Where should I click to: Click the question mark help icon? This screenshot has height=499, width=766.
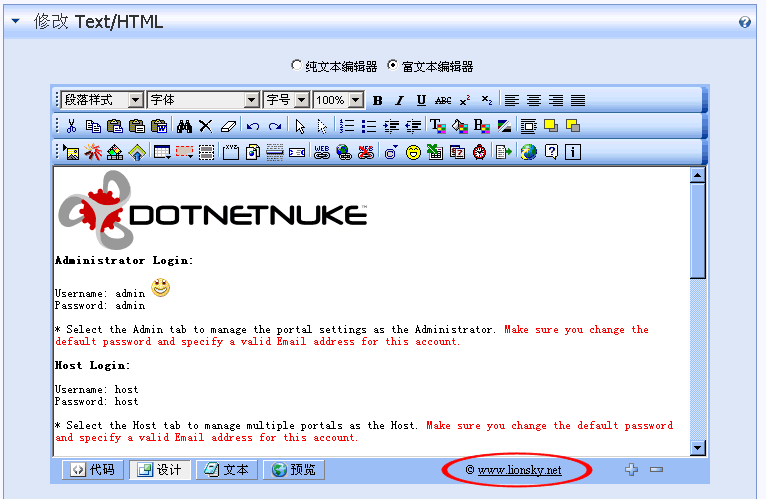click(x=551, y=152)
